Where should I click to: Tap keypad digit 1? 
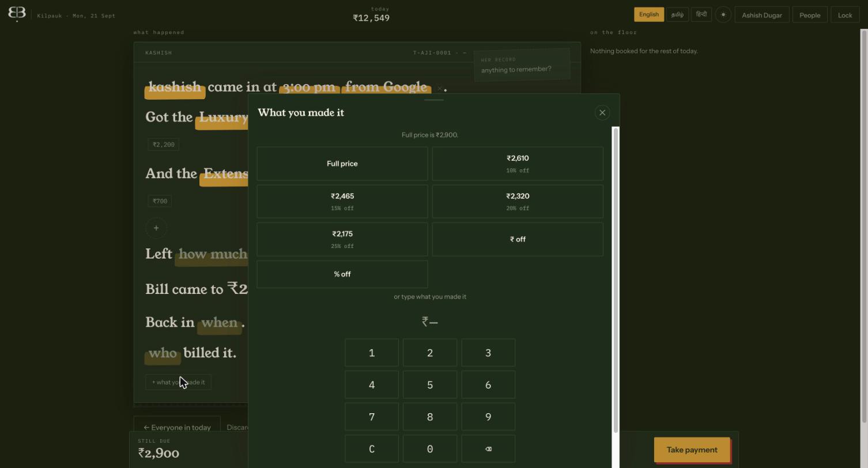372,353
